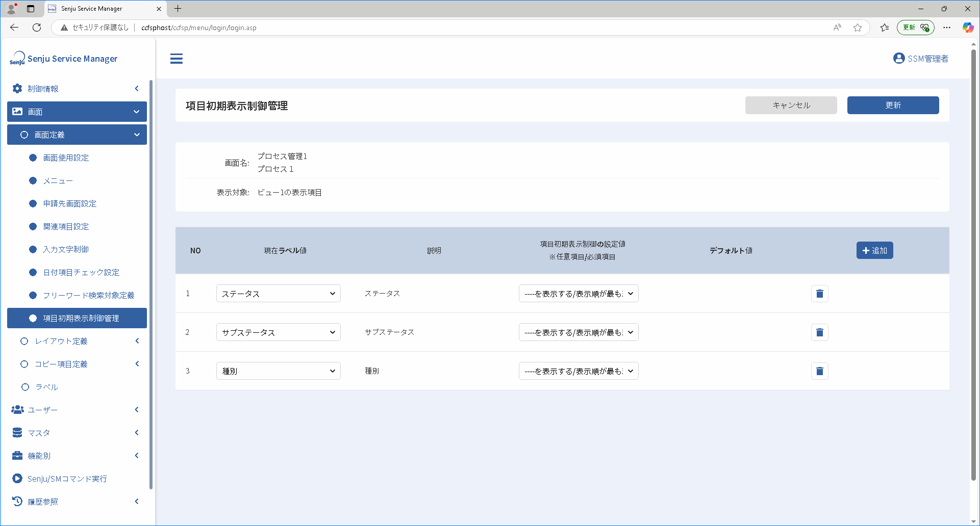The height and width of the screenshot is (526, 980).
Task: Open the read aloud icon in address bar
Action: pyautogui.click(x=837, y=28)
